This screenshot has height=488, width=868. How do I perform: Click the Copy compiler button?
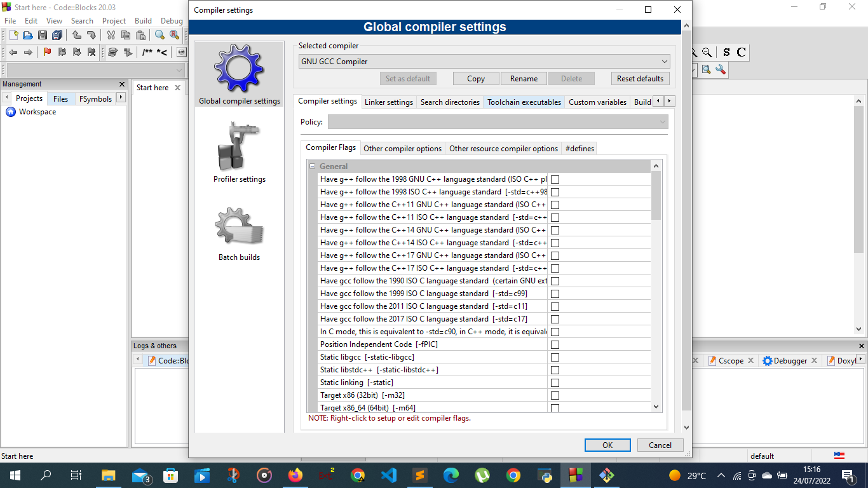[x=476, y=79]
